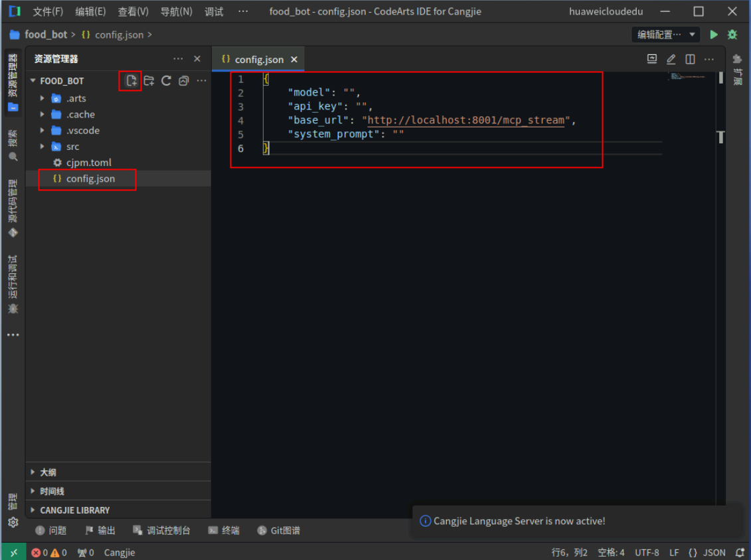Open the Git图谱 panel
The image size is (751, 560).
279,530
